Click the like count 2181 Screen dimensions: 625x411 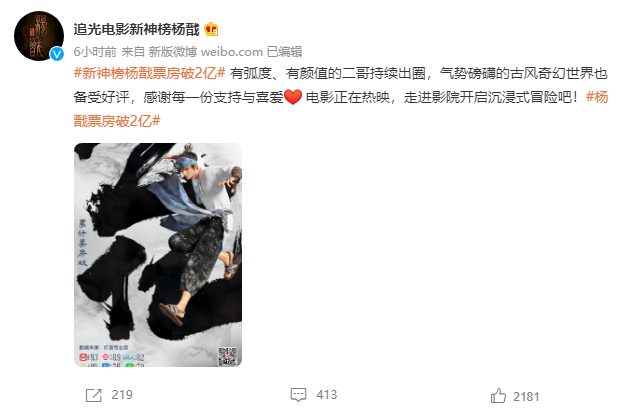pos(526,397)
